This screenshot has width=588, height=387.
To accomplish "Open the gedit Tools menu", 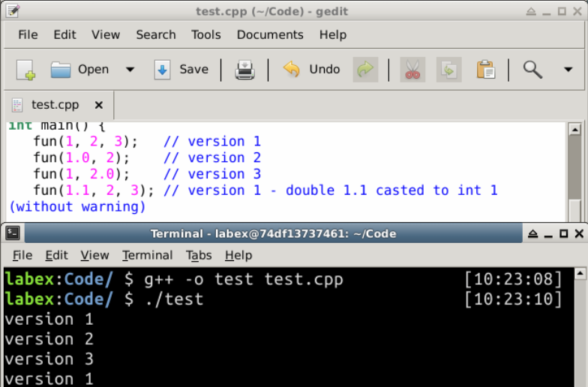I will [x=205, y=34].
